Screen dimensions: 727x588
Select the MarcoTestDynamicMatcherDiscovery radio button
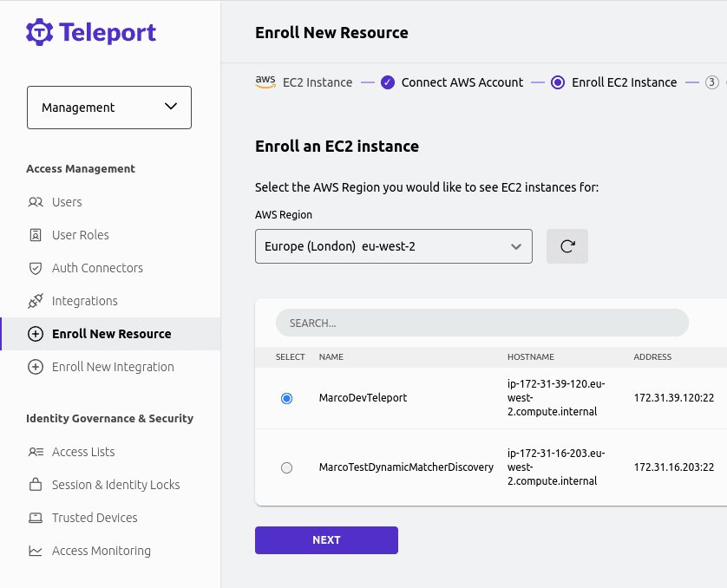pos(287,467)
